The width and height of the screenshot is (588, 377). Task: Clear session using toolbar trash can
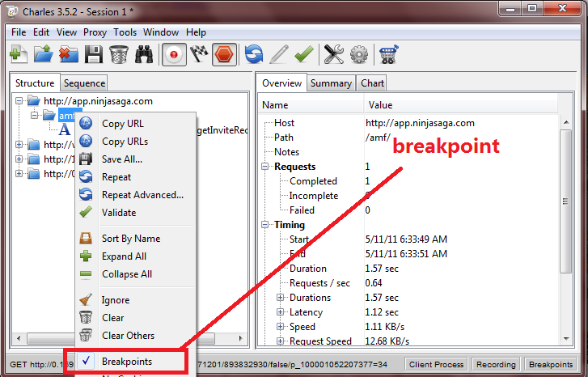click(119, 54)
